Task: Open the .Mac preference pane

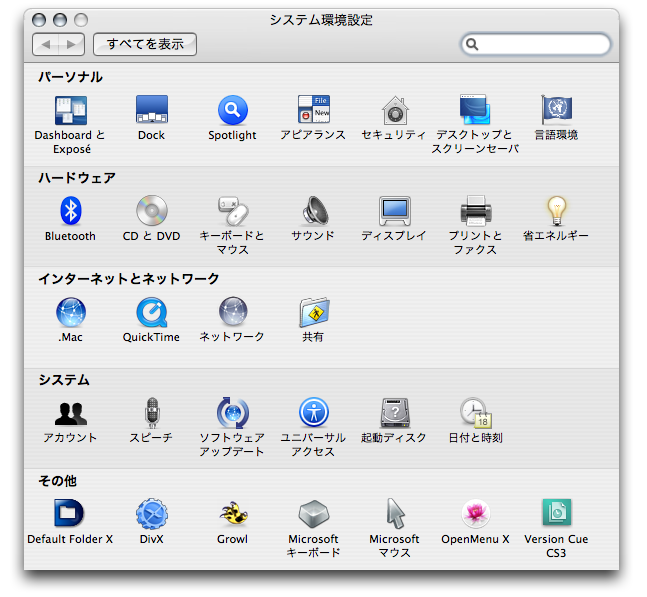Action: tap(70, 314)
